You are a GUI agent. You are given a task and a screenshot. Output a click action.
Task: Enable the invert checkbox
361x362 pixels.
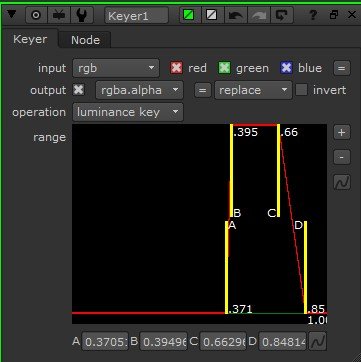pos(301,90)
